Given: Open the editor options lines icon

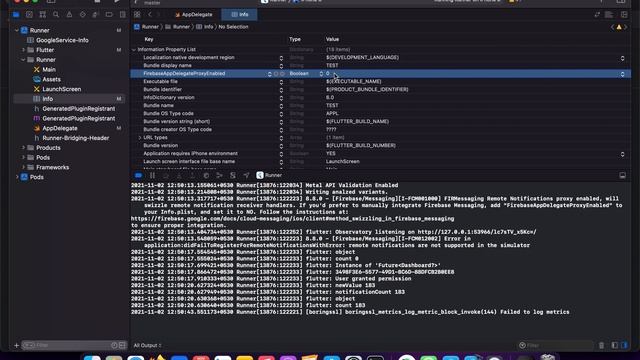Looking at the screenshot, I should [x=609, y=15].
